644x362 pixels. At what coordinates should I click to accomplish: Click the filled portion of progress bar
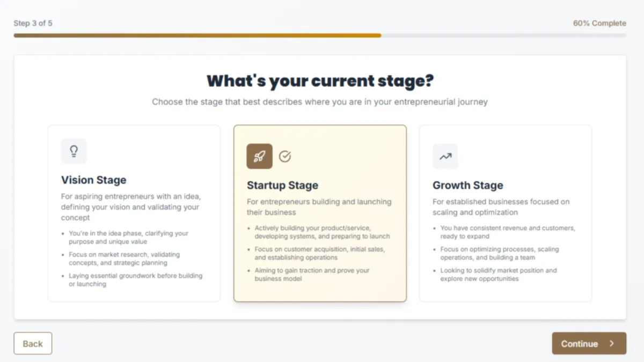click(197, 35)
